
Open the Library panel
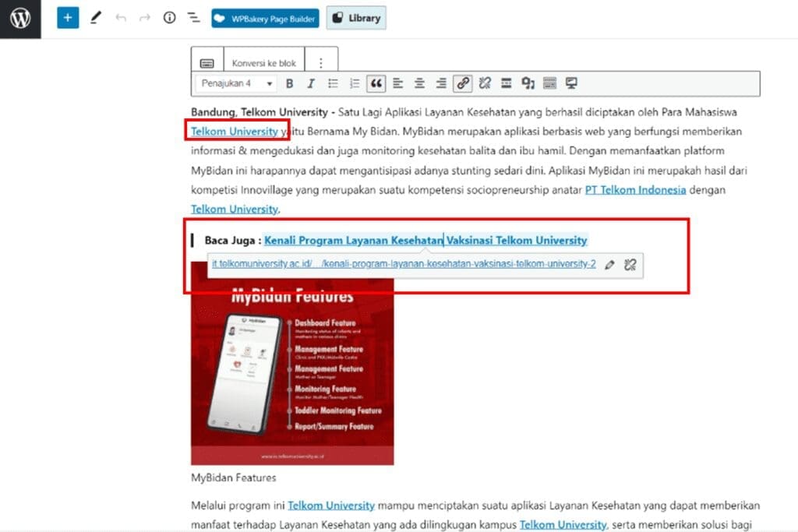tap(356, 17)
